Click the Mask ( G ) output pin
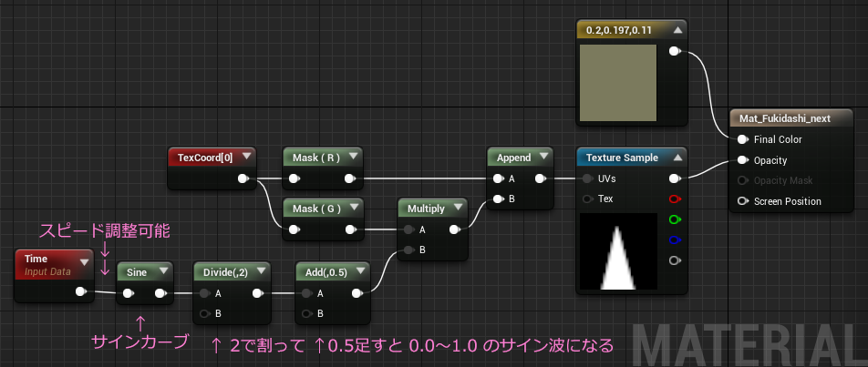The image size is (868, 367). point(350,229)
